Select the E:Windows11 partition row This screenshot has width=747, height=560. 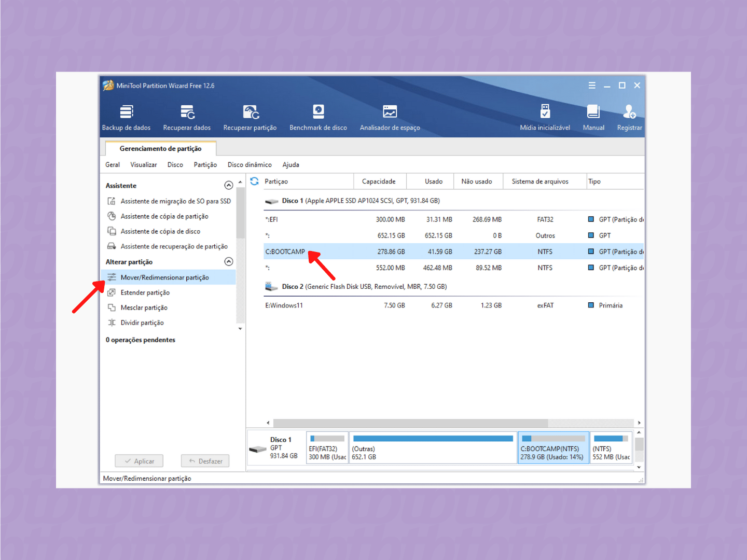454,305
